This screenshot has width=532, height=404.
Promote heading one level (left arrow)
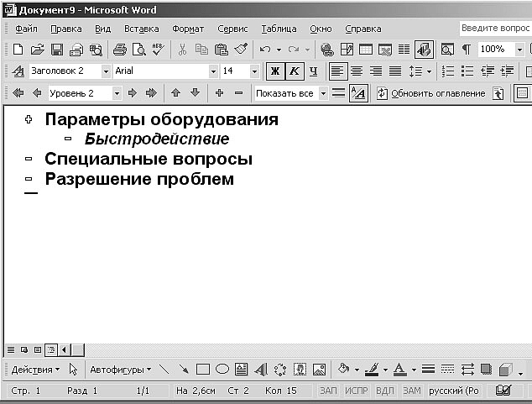click(x=37, y=92)
